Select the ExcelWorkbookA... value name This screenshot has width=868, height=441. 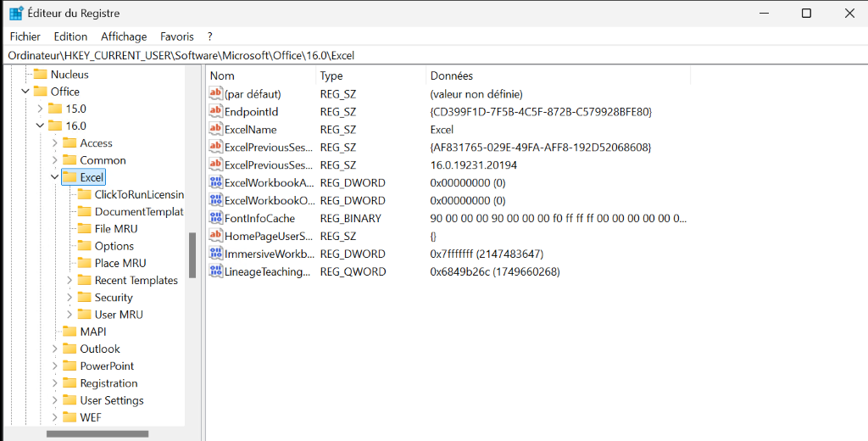(x=269, y=182)
